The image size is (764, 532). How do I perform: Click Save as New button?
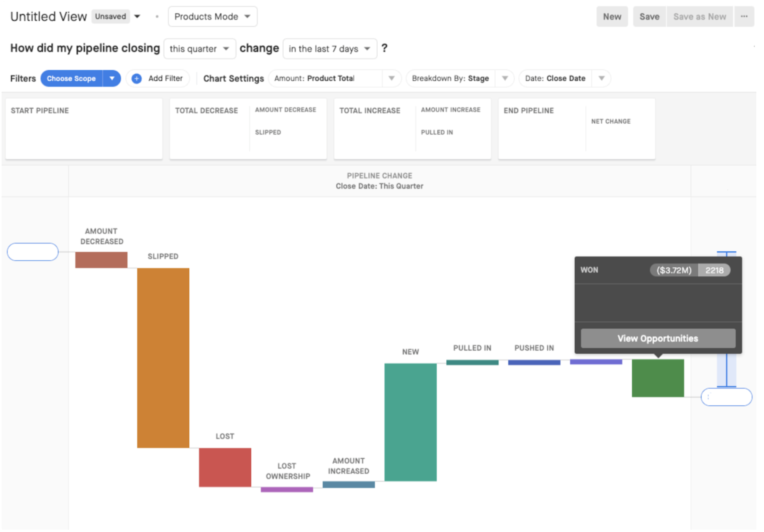[x=700, y=17]
